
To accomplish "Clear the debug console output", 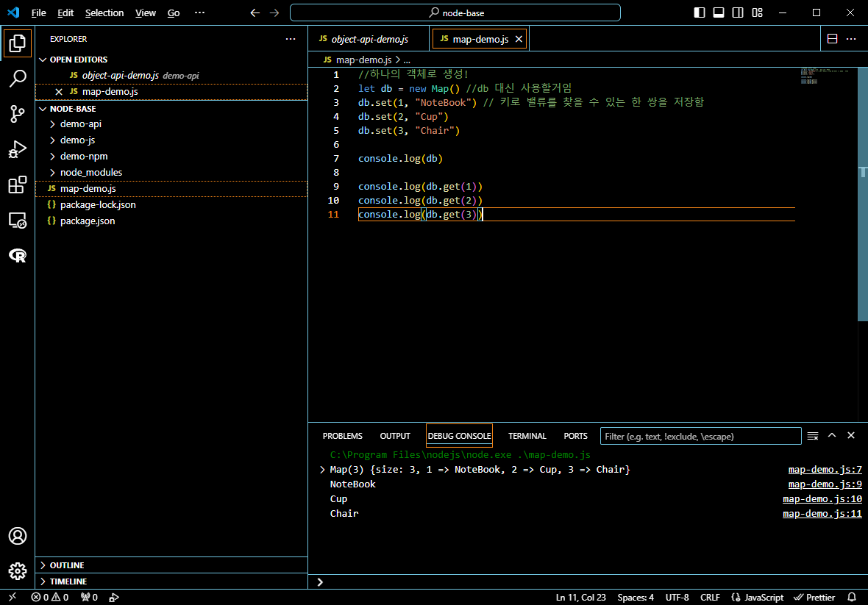I will [813, 436].
